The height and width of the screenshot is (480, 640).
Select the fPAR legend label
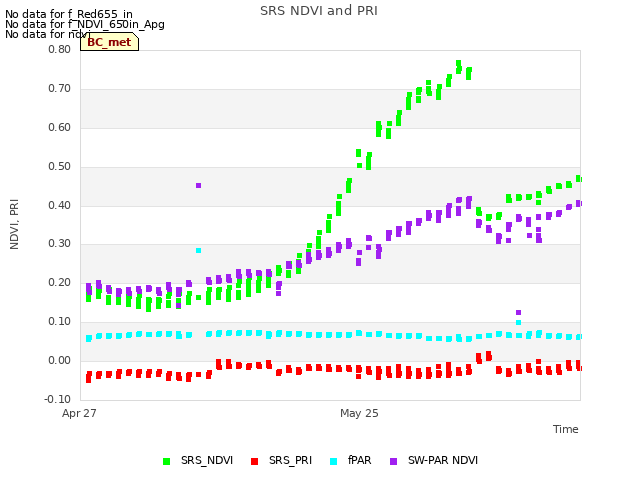pyautogui.click(x=360, y=460)
